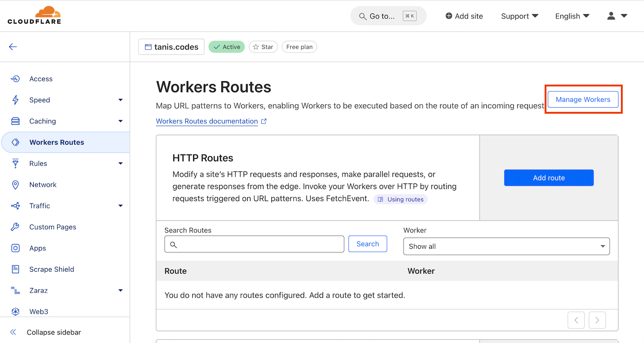Open Caching via its database icon

[14, 121]
